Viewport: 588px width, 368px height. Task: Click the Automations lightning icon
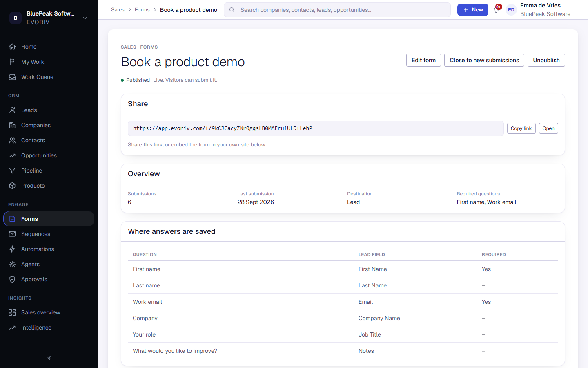click(12, 249)
